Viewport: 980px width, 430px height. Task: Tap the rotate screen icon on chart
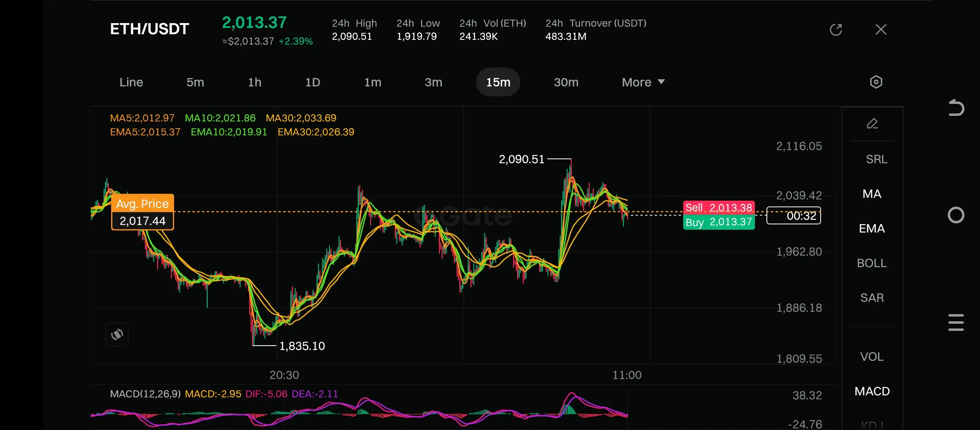[x=117, y=334]
